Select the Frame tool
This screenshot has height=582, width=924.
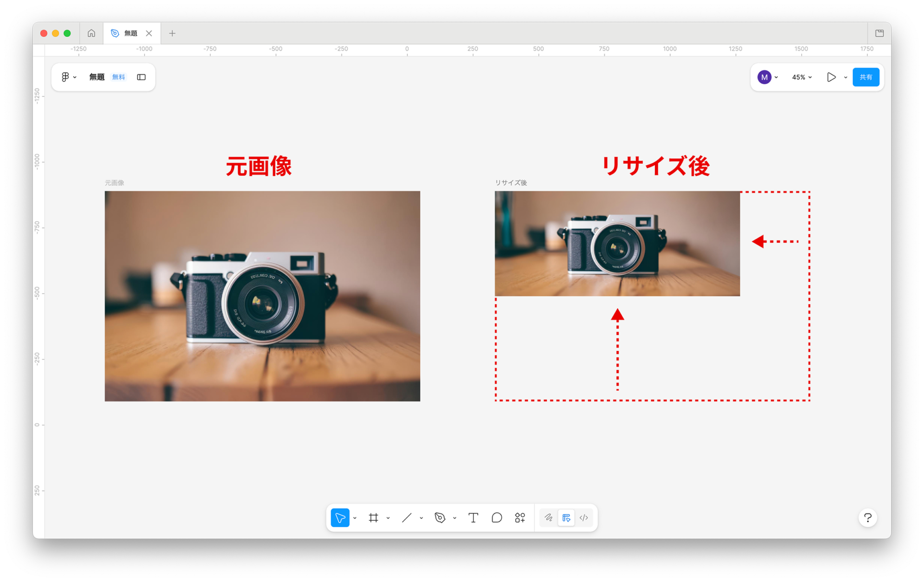[x=373, y=517]
